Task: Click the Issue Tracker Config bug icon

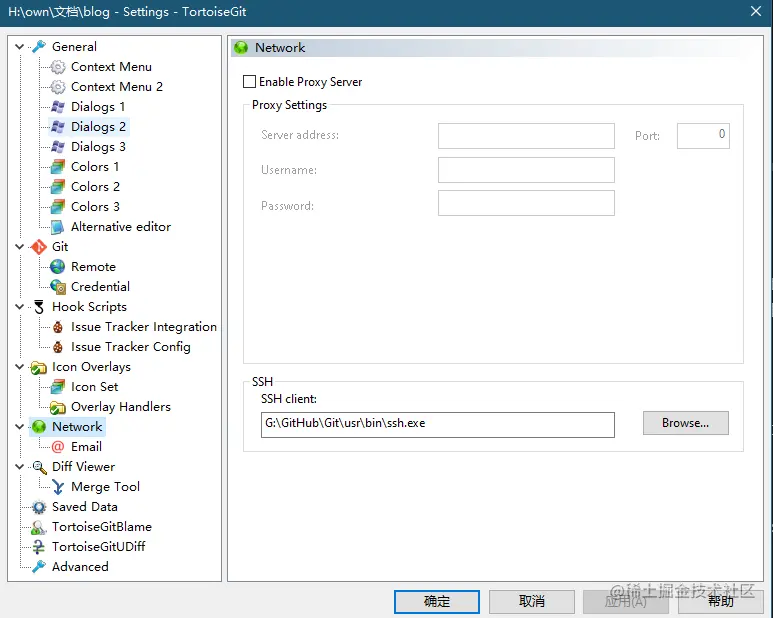Action: point(58,347)
